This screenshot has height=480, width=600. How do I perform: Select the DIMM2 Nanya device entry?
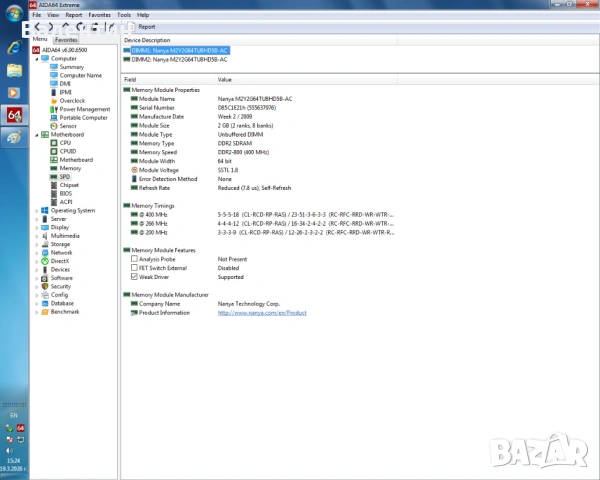tap(177, 59)
